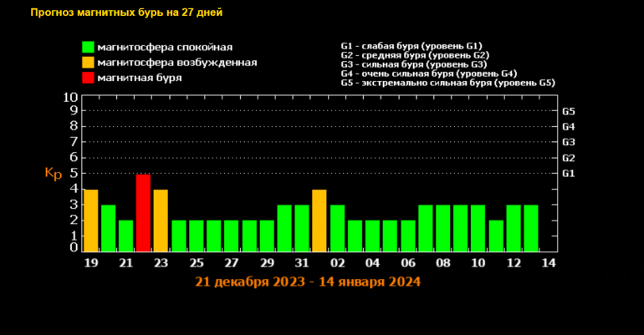Viewport: 644px width, 335px height.
Task: Click the line 'G2 - средняя буря (уровень G2)'
Action: (415, 55)
